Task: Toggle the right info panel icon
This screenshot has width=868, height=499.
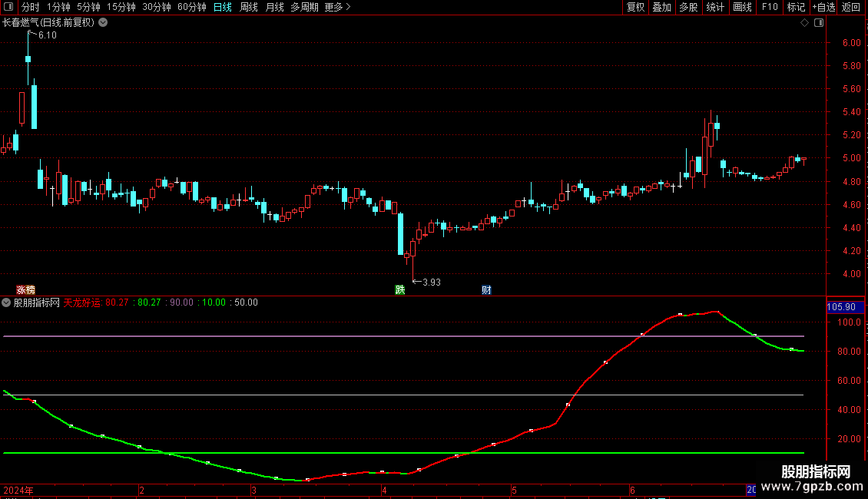Action: [819, 23]
